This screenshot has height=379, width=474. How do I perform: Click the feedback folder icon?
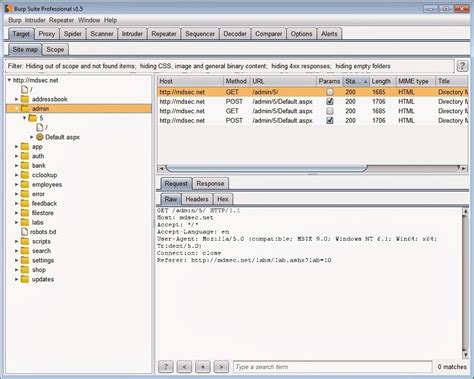pos(25,203)
